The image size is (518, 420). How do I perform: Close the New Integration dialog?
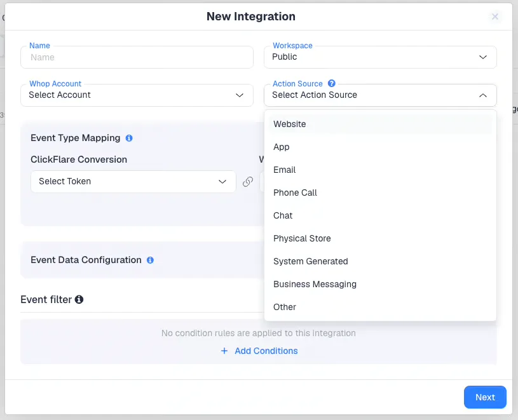point(495,17)
